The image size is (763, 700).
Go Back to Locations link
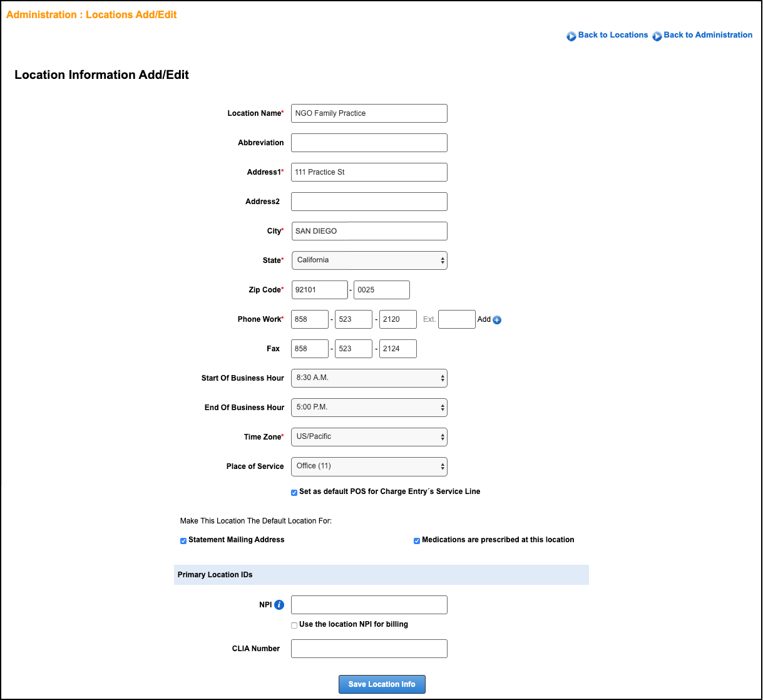coord(613,35)
